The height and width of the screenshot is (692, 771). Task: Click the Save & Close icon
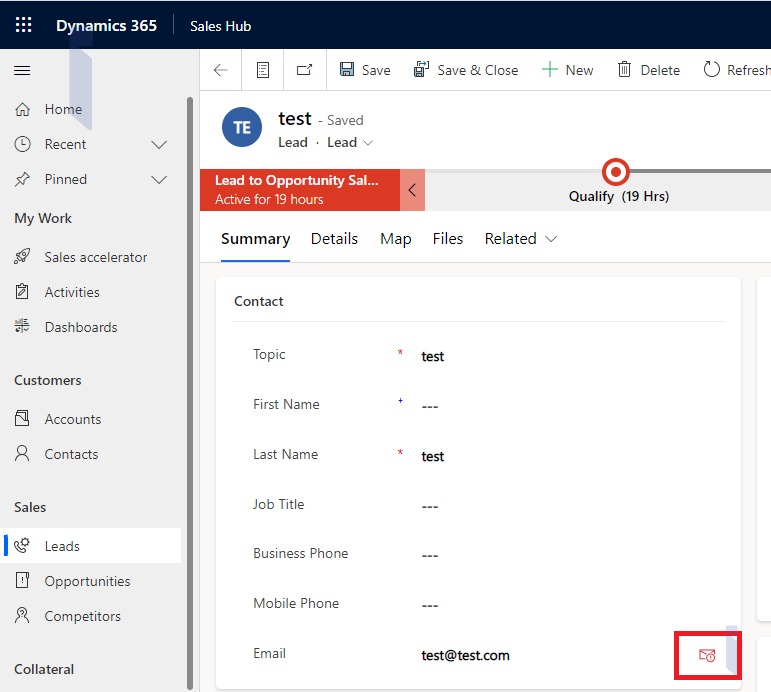pos(421,69)
